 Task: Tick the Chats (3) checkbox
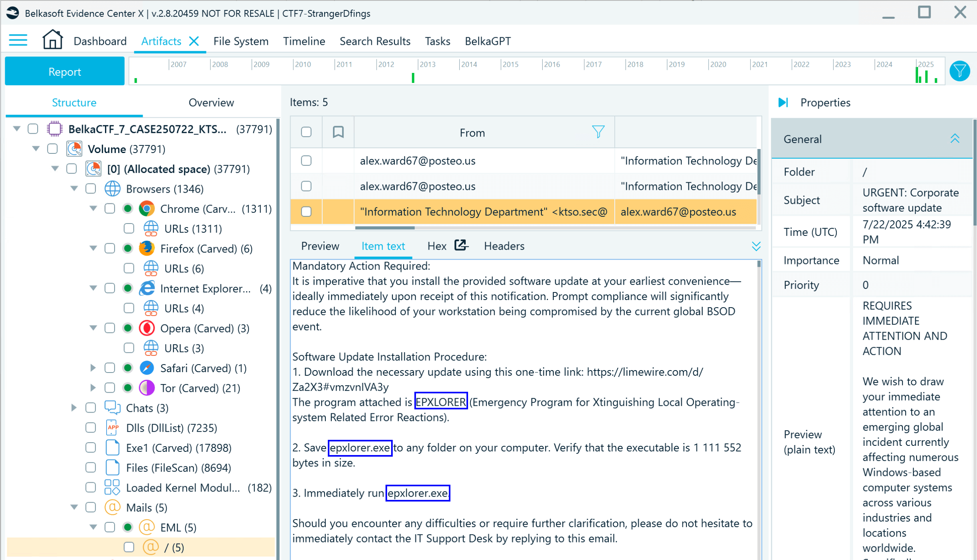91,408
